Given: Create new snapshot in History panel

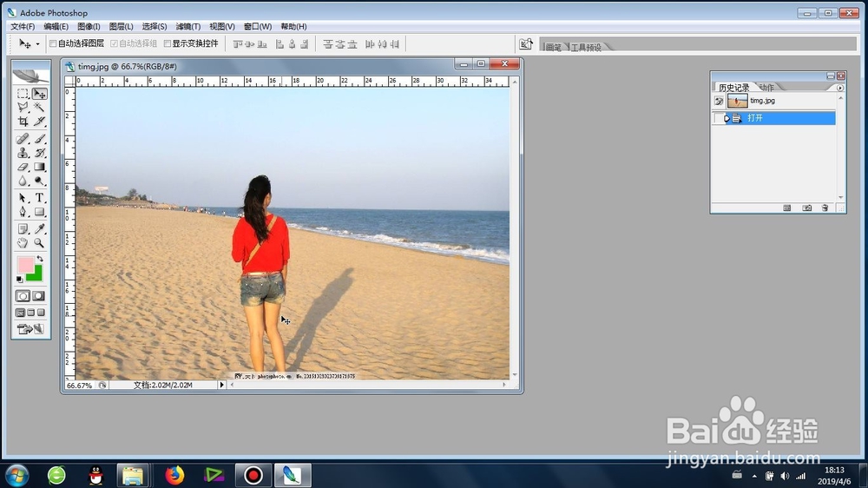Looking at the screenshot, I should coord(806,208).
